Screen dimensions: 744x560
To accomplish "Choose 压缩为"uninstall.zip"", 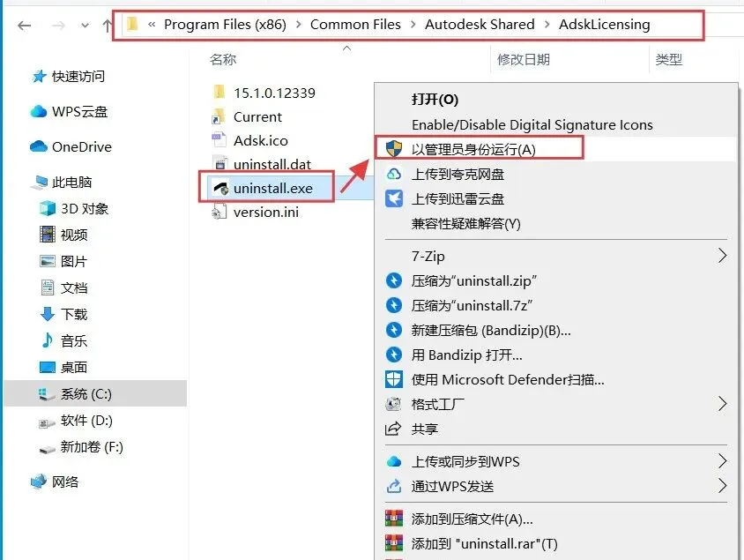I will (474, 281).
